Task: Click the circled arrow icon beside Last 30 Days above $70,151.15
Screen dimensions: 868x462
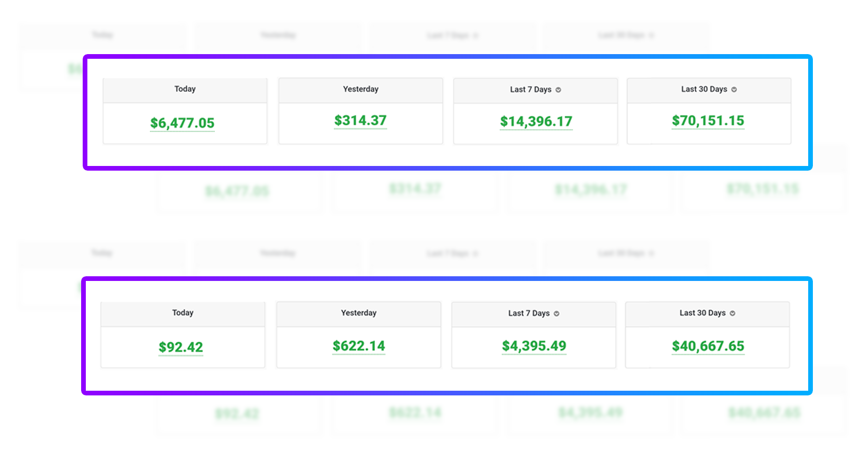Action: coord(734,89)
